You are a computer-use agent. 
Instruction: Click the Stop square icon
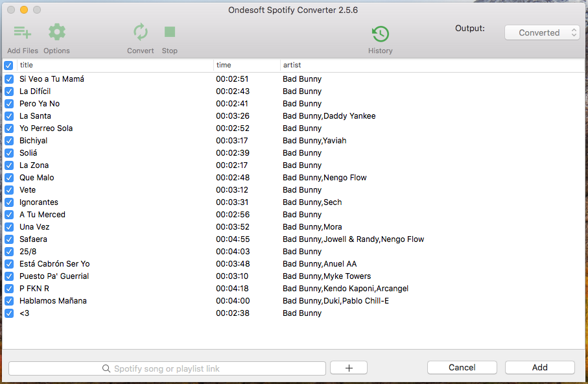pos(169,32)
